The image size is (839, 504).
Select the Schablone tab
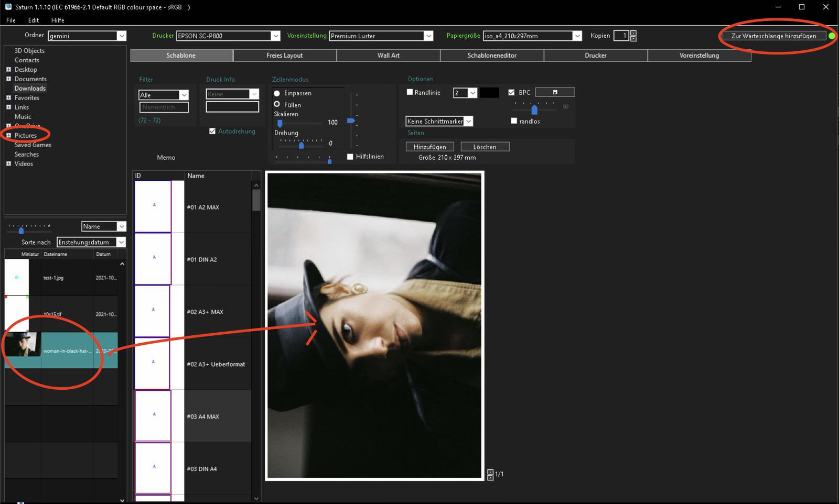(181, 55)
